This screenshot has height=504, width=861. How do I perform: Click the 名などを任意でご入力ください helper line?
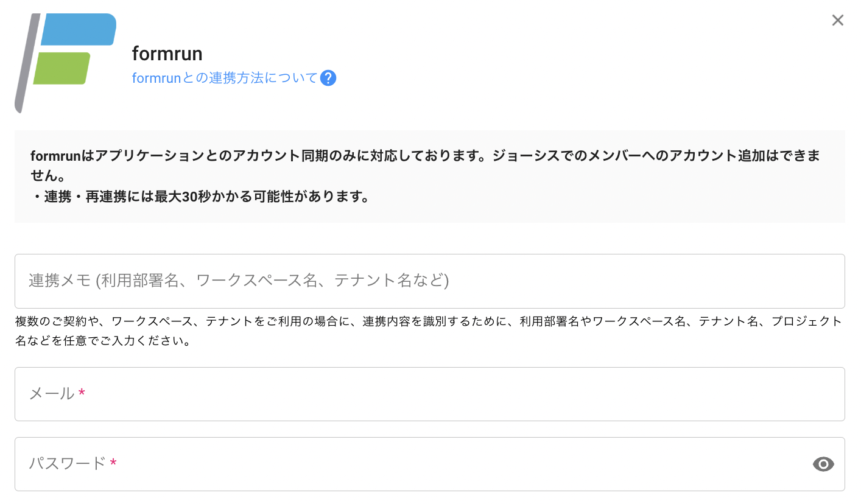[103, 341]
